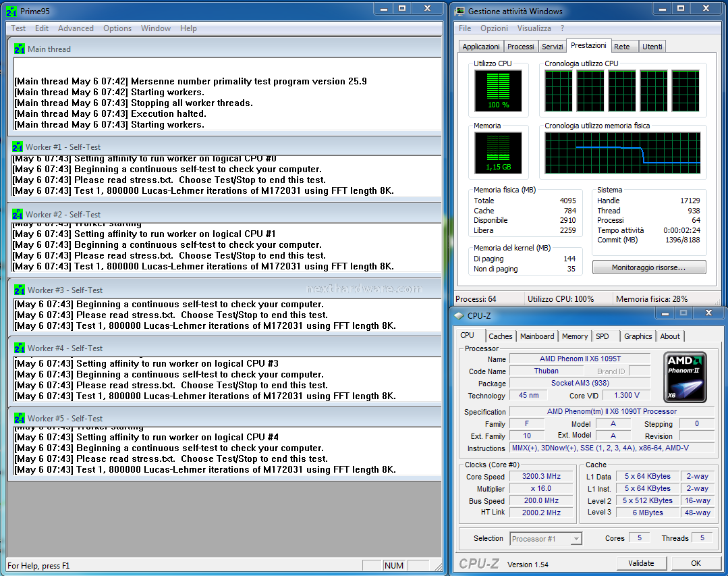
Task: Click the Validate button in CPU-Z
Action: click(641, 563)
